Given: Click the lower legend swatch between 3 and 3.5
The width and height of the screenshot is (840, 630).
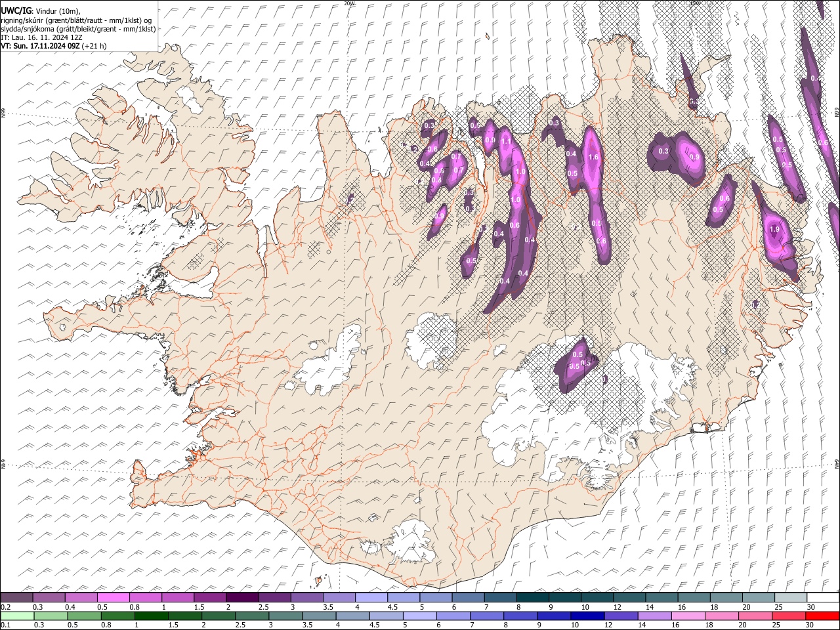Looking at the screenshot, I should point(285,616).
